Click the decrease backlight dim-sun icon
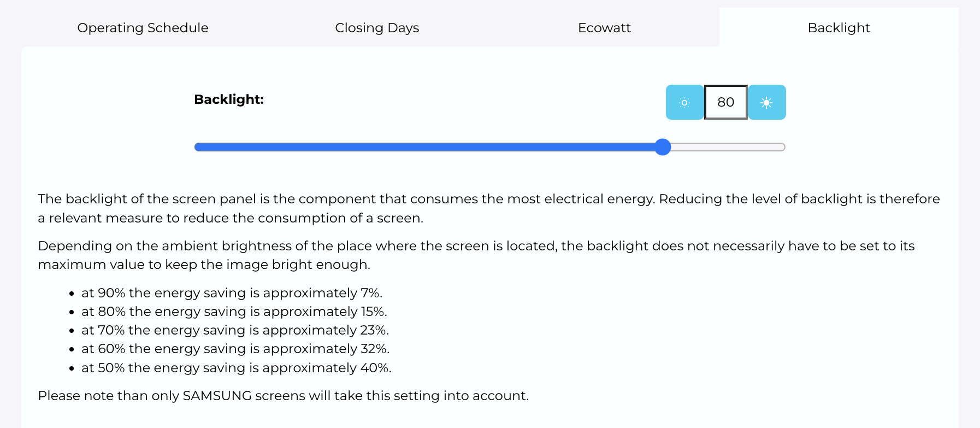 (684, 102)
